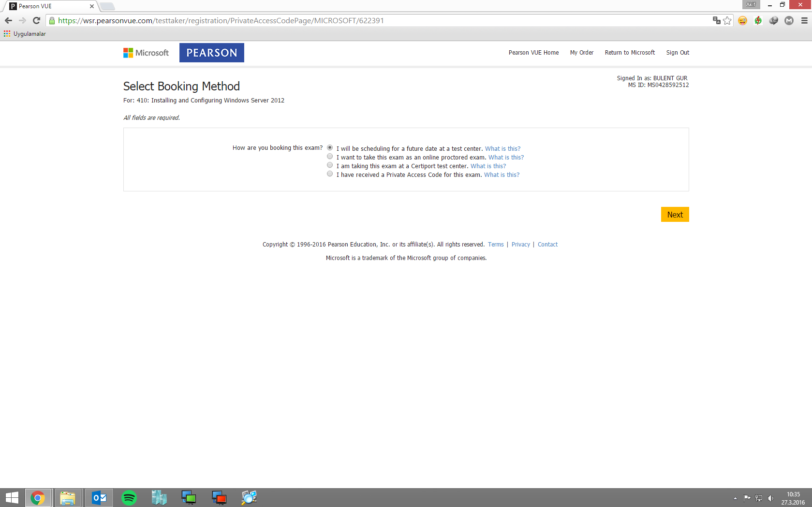Open the building-shaped app in the taskbar
The height and width of the screenshot is (507, 812).
pos(159,498)
